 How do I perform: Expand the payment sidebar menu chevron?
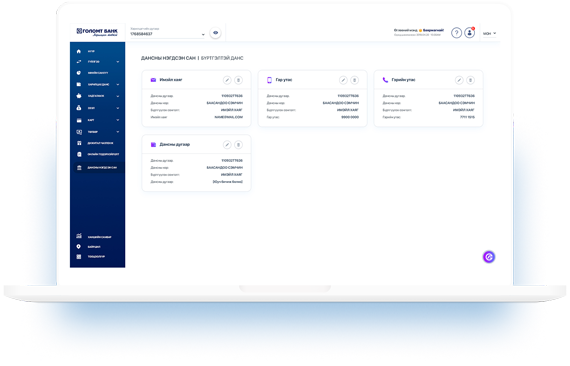coord(118,132)
